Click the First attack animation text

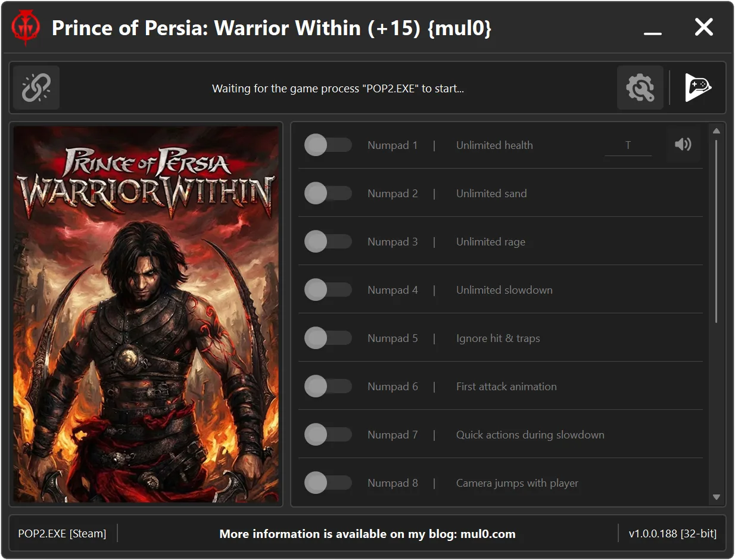pos(506,386)
